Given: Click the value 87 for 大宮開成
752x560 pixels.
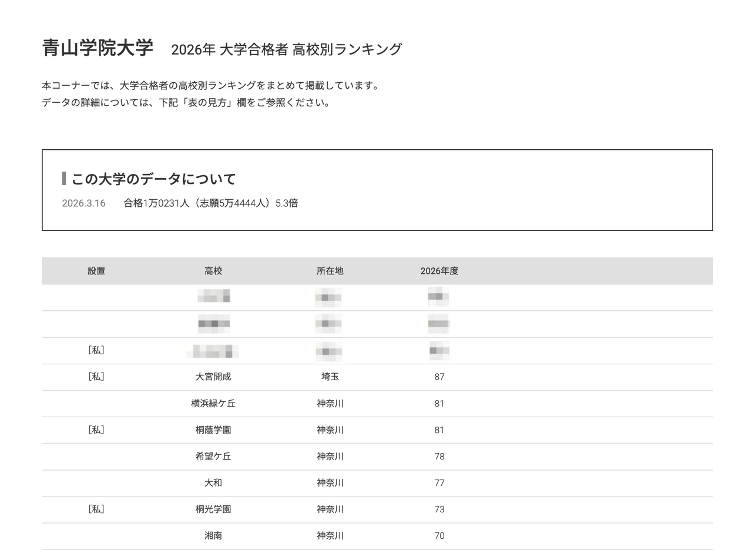Looking at the screenshot, I should 439,377.
